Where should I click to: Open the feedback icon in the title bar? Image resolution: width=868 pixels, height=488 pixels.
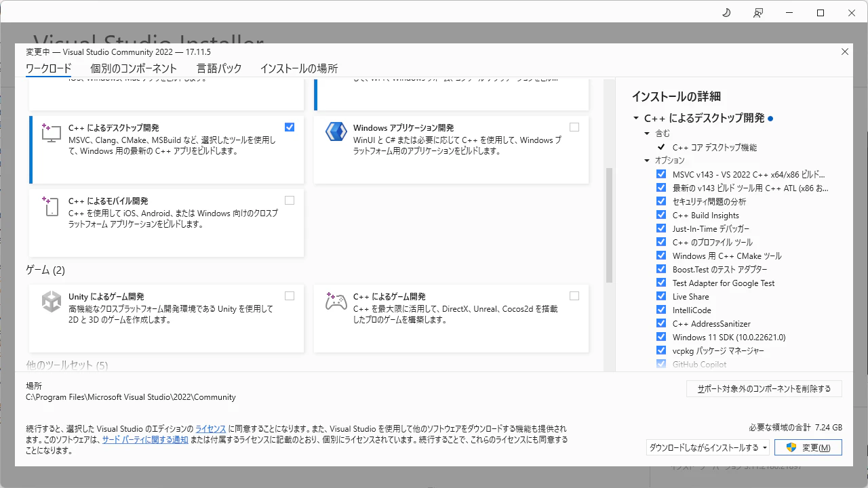(x=758, y=13)
